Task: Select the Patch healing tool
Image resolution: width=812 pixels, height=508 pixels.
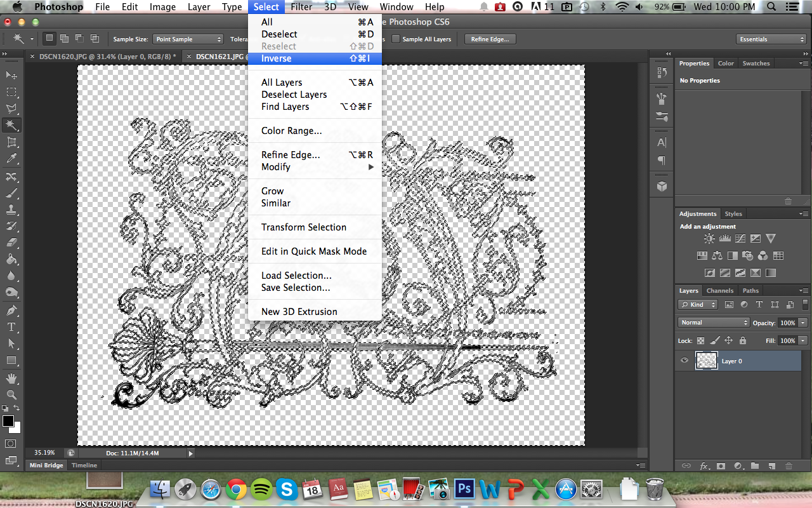Action: 11,177
